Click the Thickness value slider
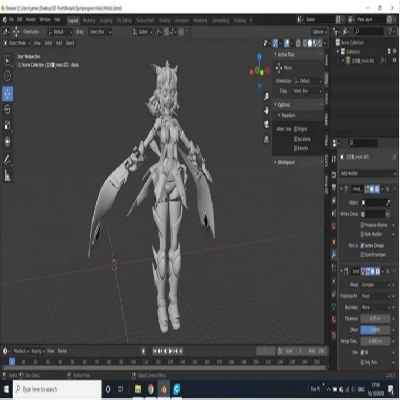 (375, 318)
